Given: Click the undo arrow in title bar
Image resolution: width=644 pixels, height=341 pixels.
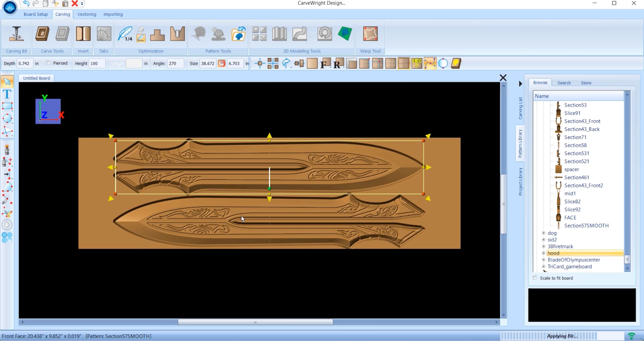Looking at the screenshot, I should [26, 4].
